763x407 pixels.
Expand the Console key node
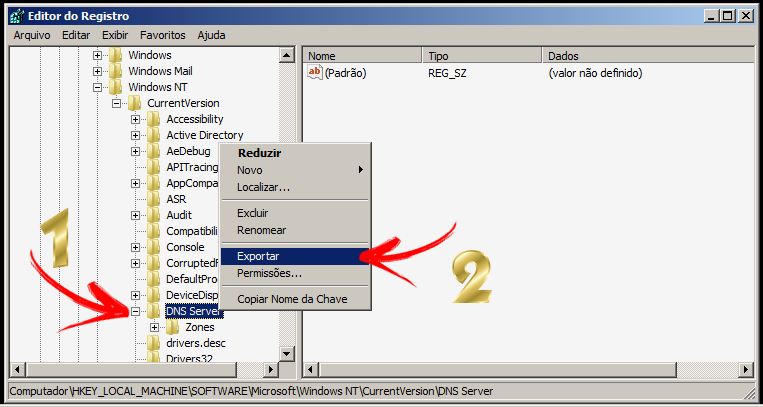[x=135, y=247]
